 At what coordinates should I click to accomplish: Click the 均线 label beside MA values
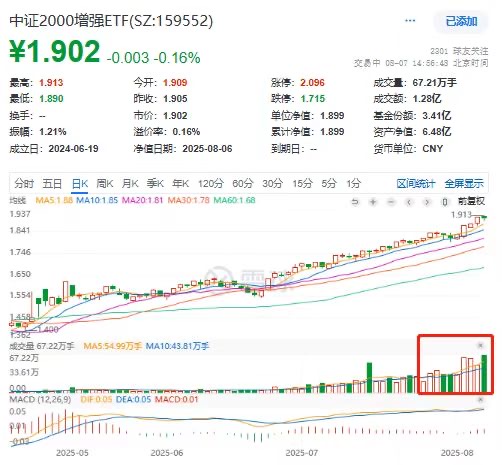pyautogui.click(x=18, y=200)
